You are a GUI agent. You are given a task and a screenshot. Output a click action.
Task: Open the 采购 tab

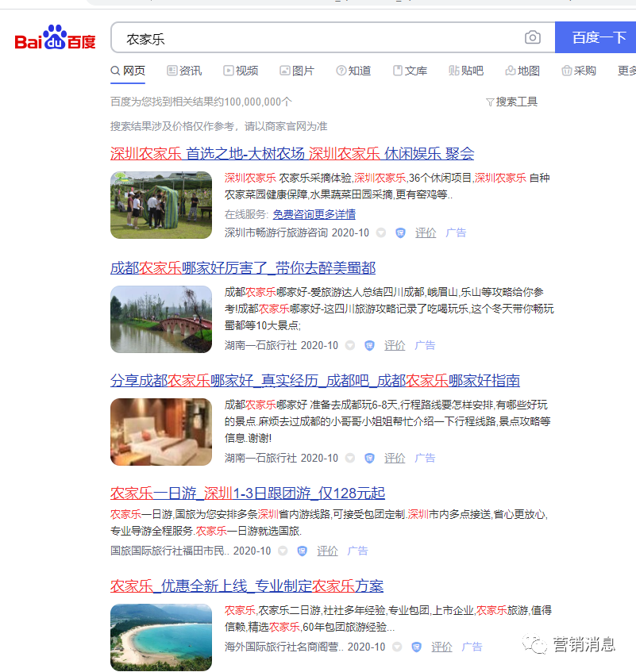point(579,71)
